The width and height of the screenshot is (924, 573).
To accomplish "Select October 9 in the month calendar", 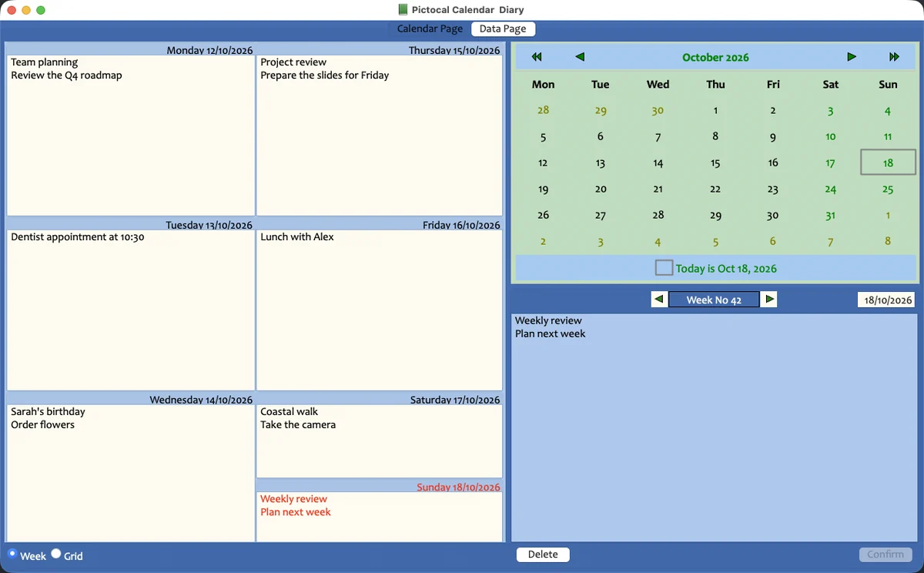I will (773, 137).
